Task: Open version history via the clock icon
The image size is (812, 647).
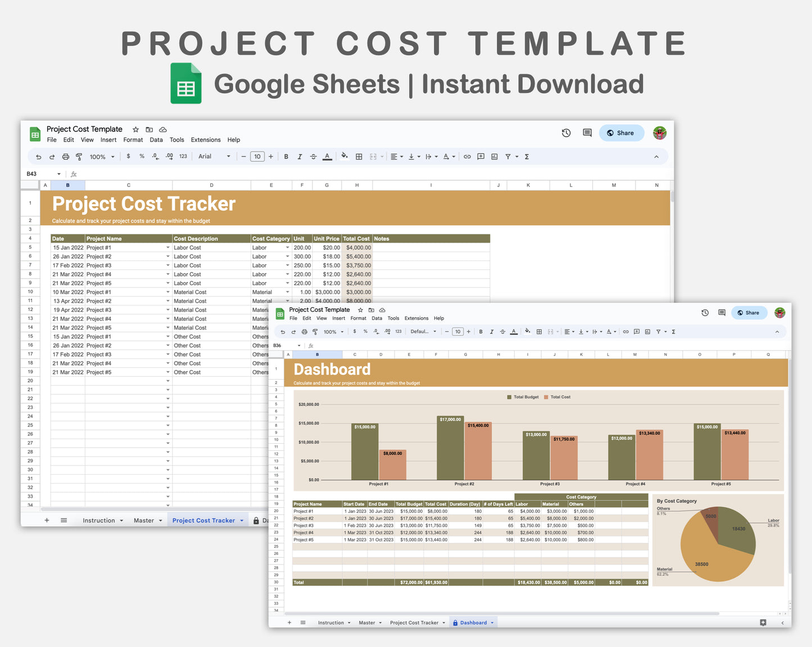Action: coord(566,133)
